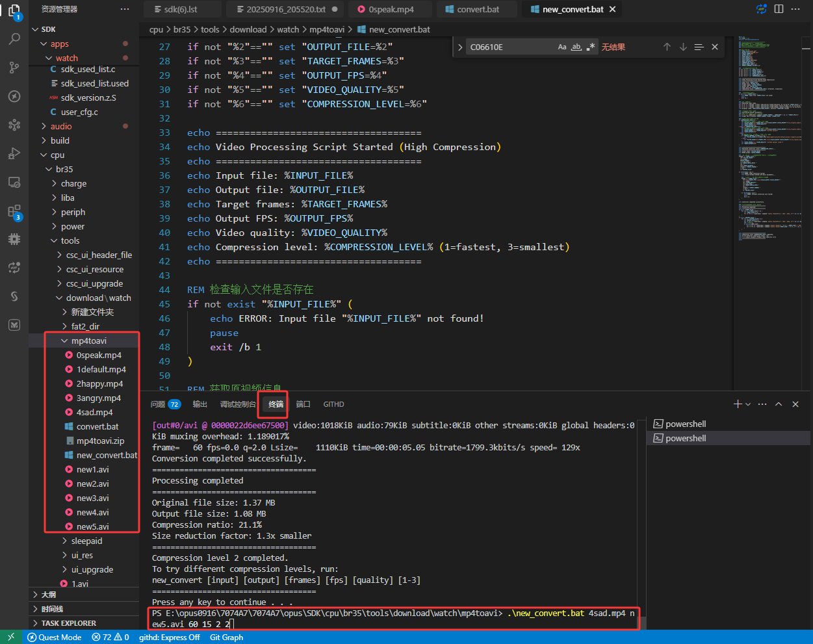Open Run and Debug view

pos(14,153)
